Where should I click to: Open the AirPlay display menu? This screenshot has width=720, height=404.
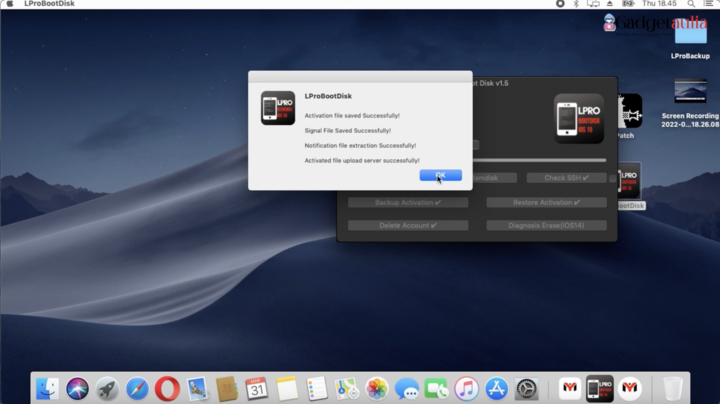coord(593,4)
